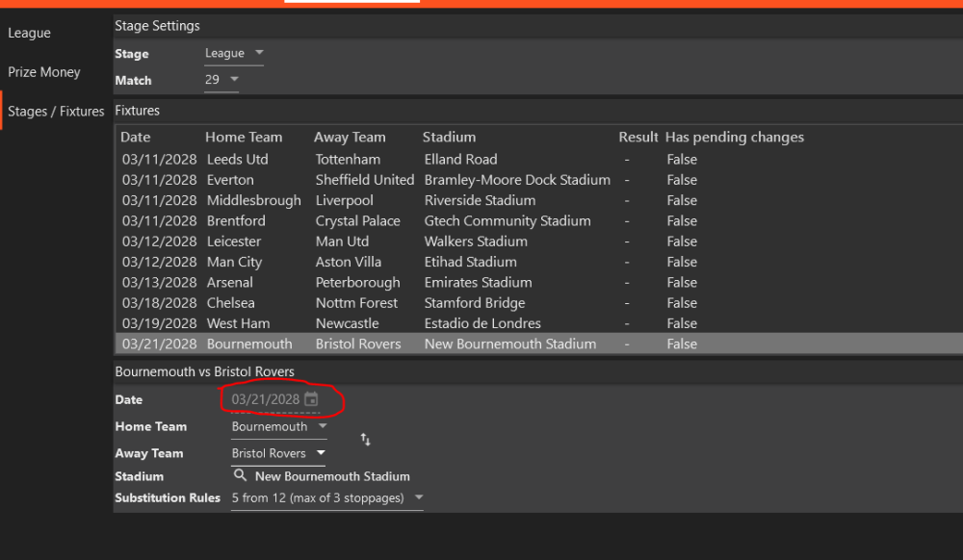Click the Stadium column header
Screen dimensions: 963x560
coord(449,138)
